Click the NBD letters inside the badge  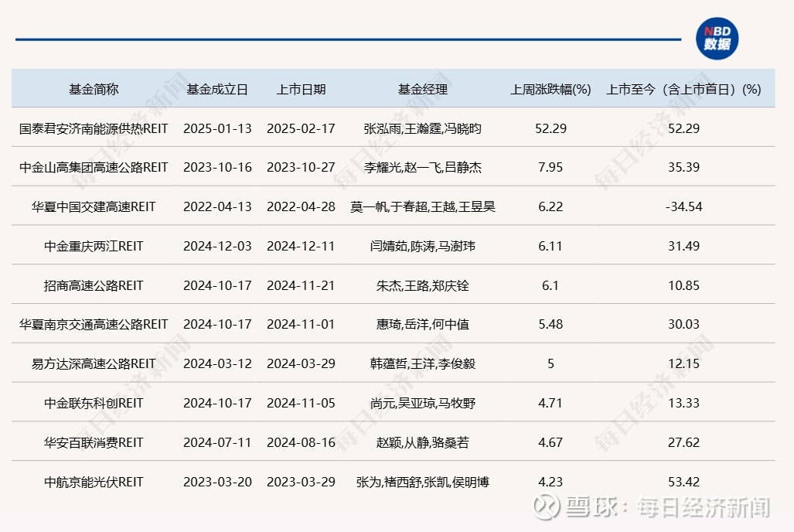coord(716,31)
